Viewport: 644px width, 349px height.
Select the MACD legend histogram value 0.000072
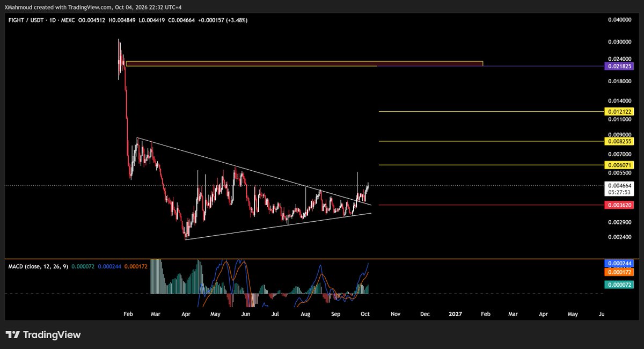[x=84, y=266]
